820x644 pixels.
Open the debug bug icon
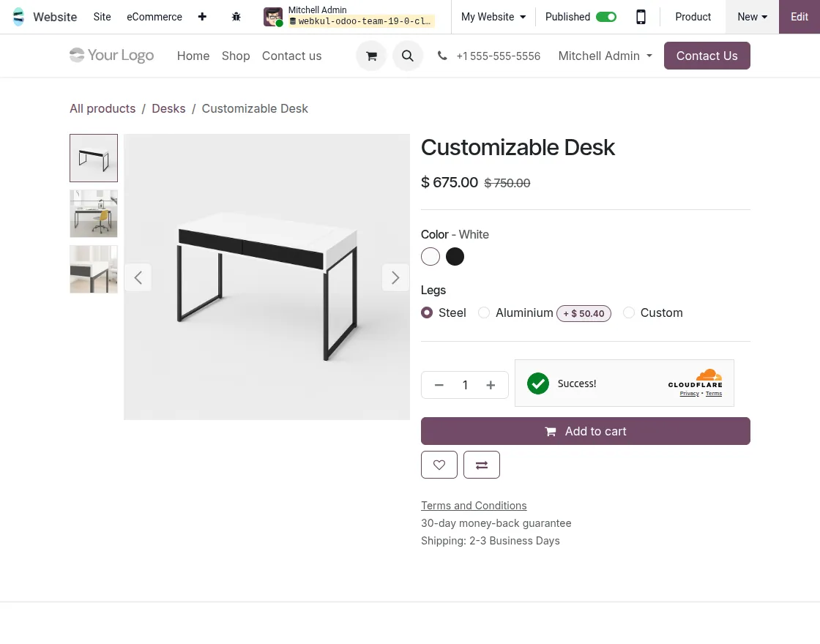236,17
